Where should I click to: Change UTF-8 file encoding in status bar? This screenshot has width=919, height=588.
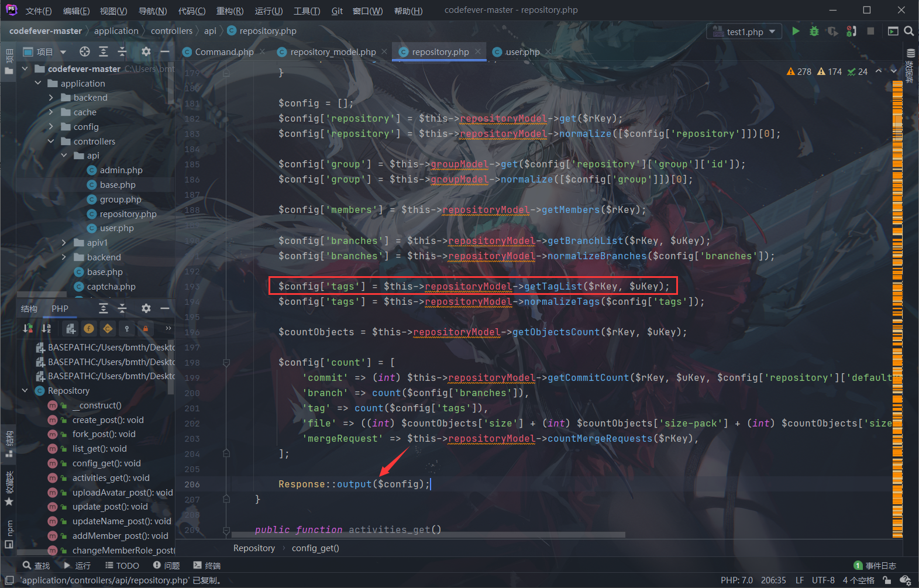point(823,580)
